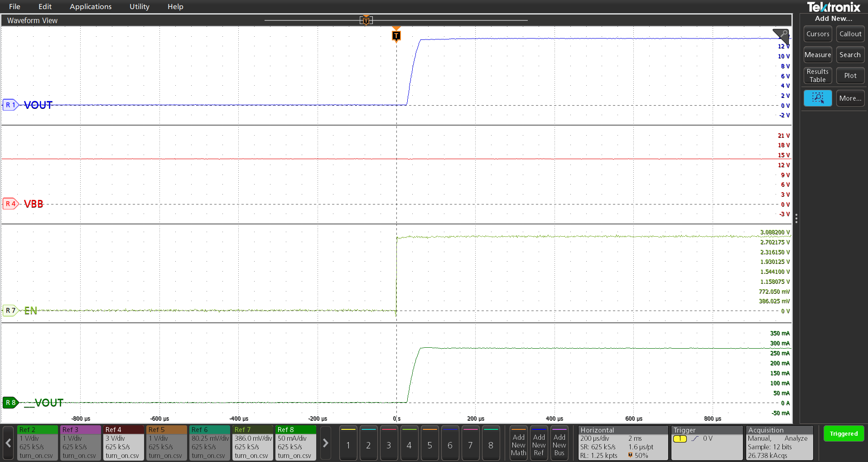868x462 pixels.
Task: Expand reference badges with right chevron
Action: 325,443
